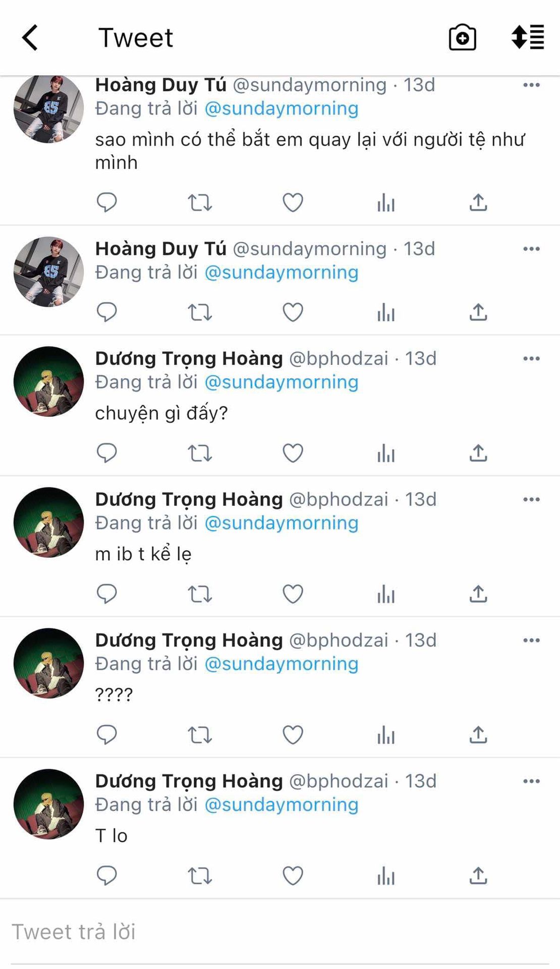This screenshot has height=969, width=560.
Task: Like the "T lo" tweet
Action: point(293,876)
